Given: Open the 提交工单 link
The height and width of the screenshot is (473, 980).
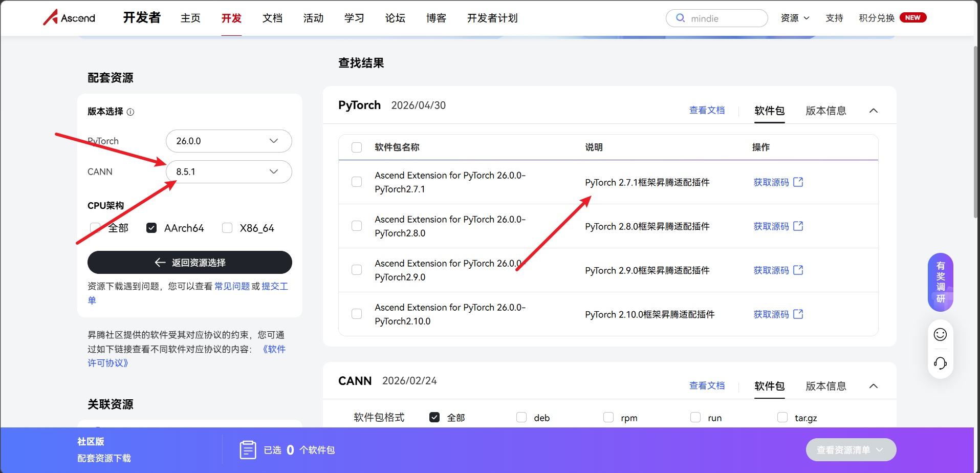Looking at the screenshot, I should (x=275, y=286).
